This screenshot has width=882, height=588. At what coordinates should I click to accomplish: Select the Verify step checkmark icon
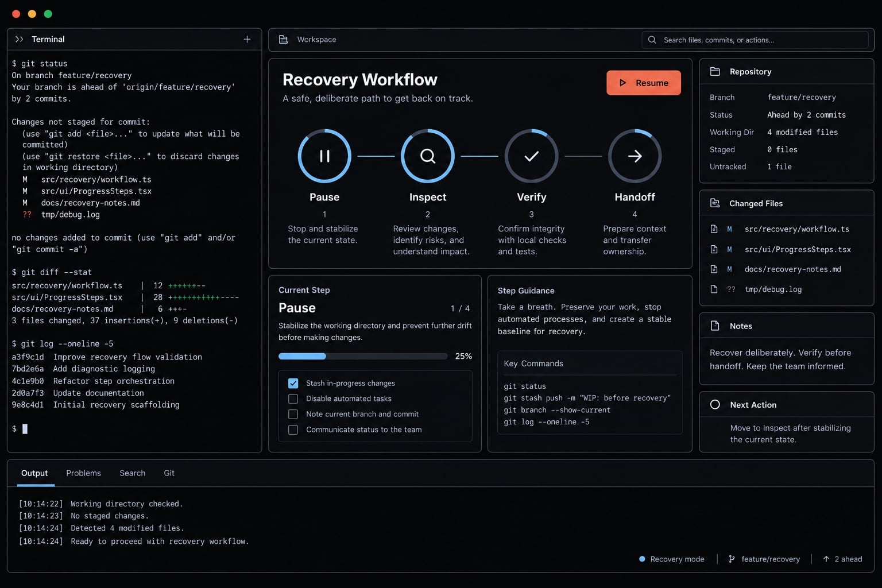point(531,156)
